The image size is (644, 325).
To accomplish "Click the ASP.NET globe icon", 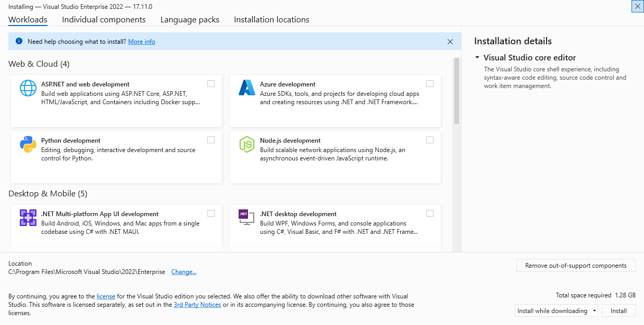I will 28,88.
